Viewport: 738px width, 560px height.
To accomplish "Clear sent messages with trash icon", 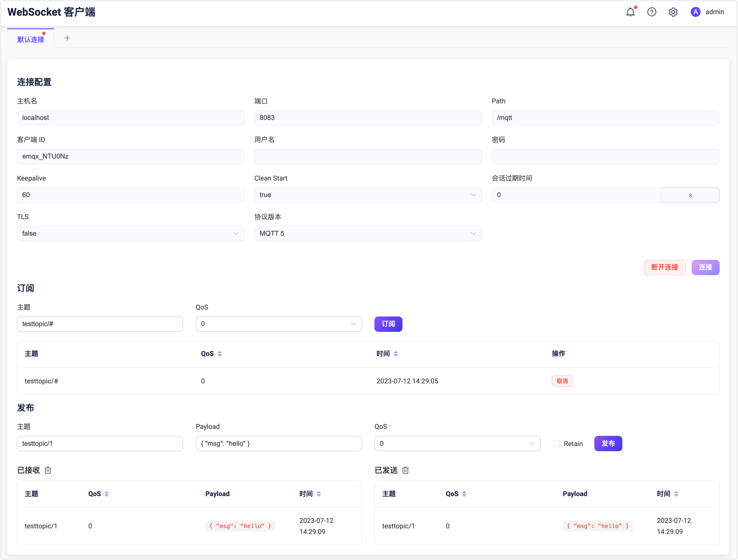I will tap(405, 470).
